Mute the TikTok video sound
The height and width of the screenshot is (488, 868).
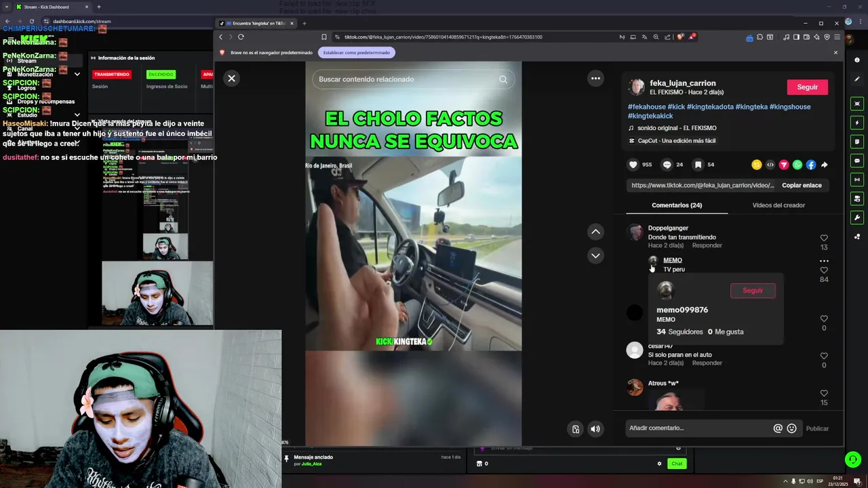coord(595,428)
